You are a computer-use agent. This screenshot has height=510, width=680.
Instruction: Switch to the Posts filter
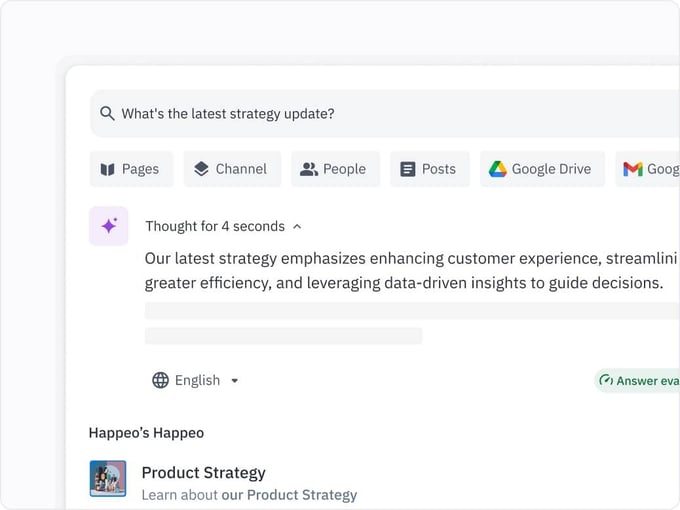pyautogui.click(x=427, y=169)
